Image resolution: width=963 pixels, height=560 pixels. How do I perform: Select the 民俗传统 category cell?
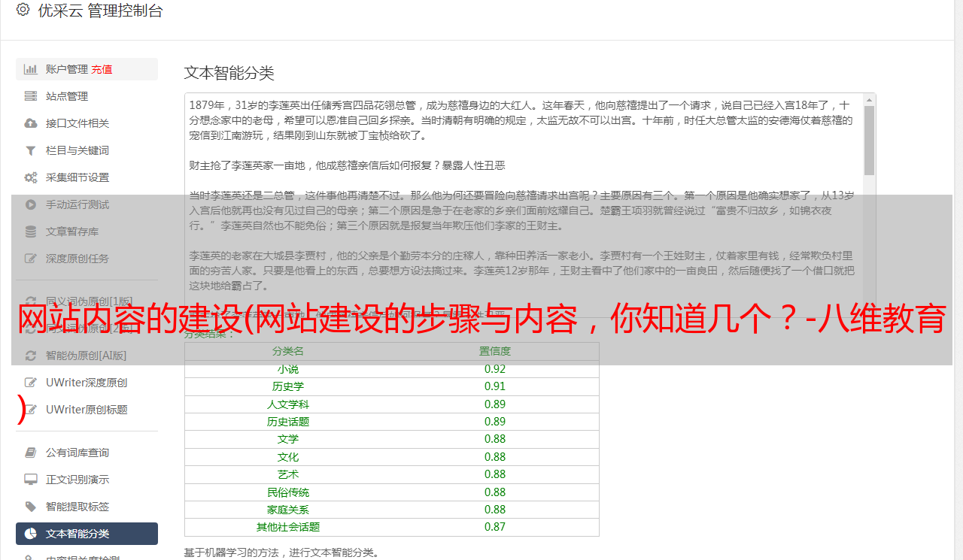pyautogui.click(x=288, y=492)
